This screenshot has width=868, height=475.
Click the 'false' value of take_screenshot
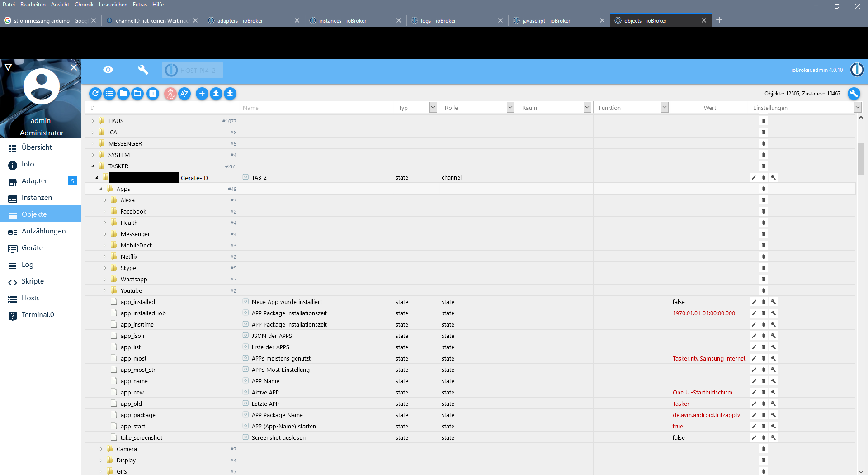point(679,438)
